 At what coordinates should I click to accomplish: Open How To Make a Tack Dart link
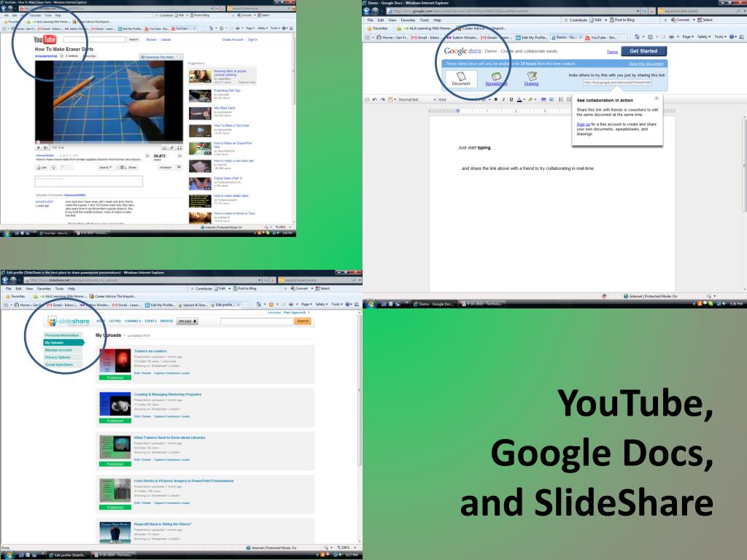click(x=231, y=125)
